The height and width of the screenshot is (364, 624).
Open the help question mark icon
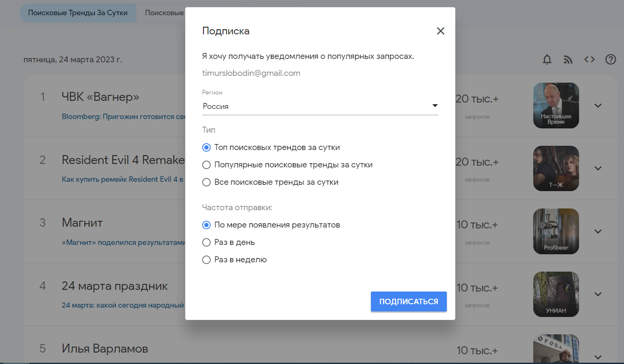(x=610, y=60)
